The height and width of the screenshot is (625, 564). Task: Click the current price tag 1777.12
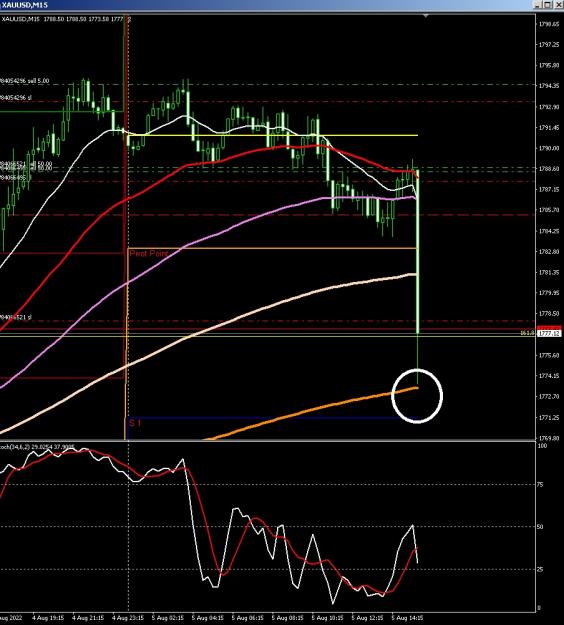coord(549,333)
